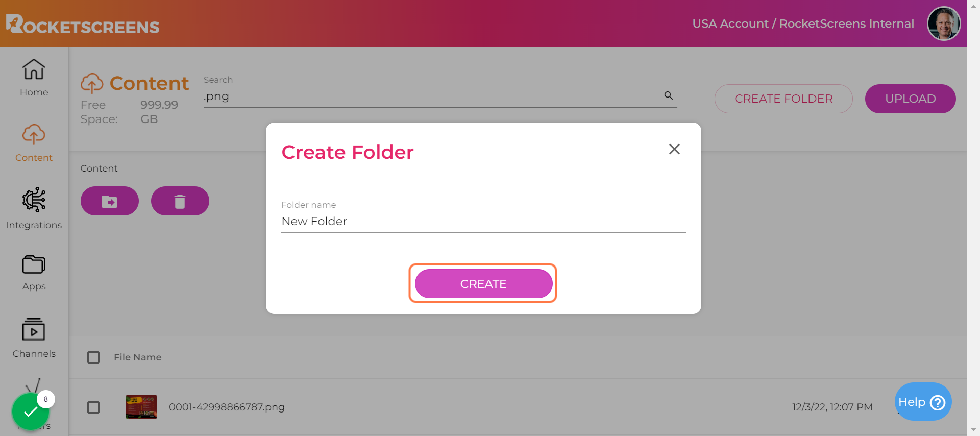Click USA Account / RocketScreens Internal
The height and width of the screenshot is (436, 980).
803,24
